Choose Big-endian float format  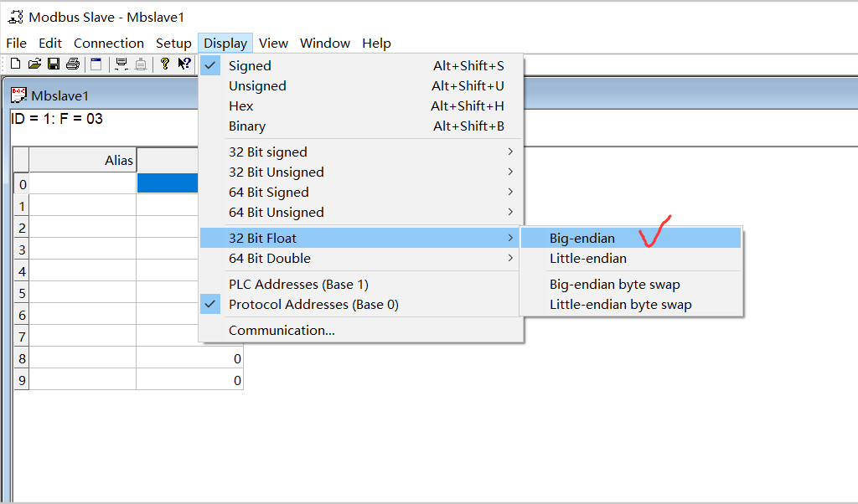coord(582,239)
